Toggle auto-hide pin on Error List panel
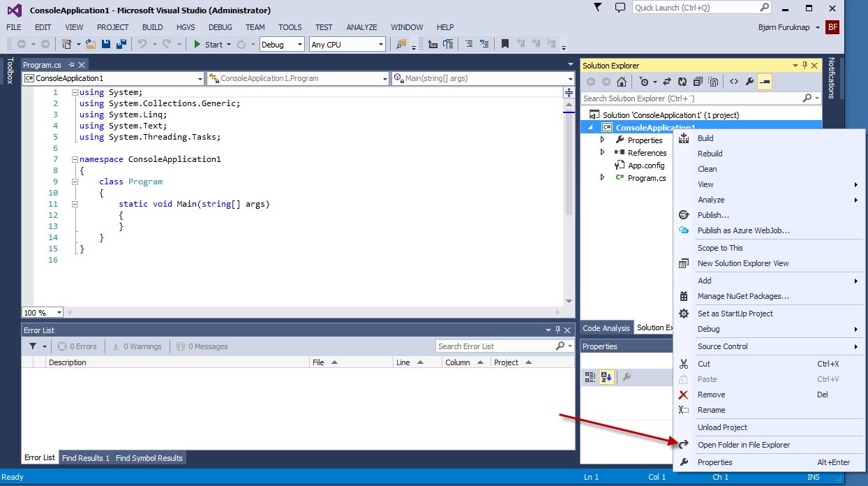The image size is (868, 486). (557, 330)
